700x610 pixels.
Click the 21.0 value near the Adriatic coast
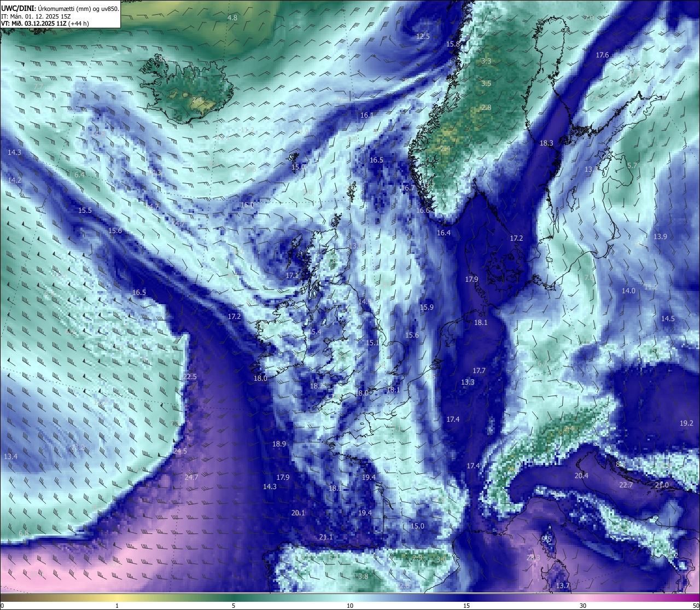pyautogui.click(x=662, y=485)
